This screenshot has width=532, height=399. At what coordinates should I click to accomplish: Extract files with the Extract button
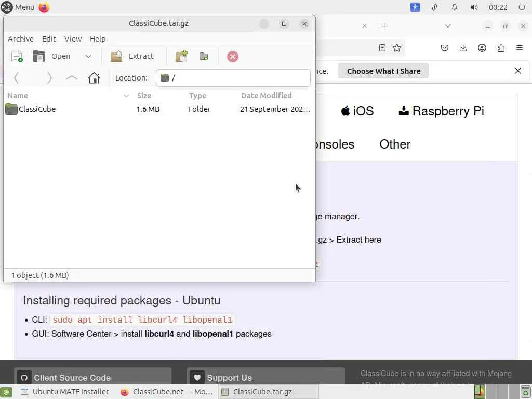[132, 56]
